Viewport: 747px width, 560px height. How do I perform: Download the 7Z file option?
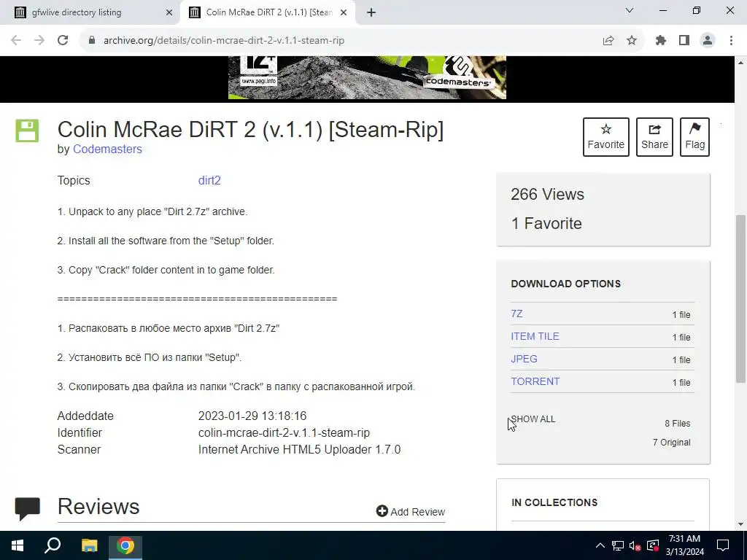pos(517,314)
